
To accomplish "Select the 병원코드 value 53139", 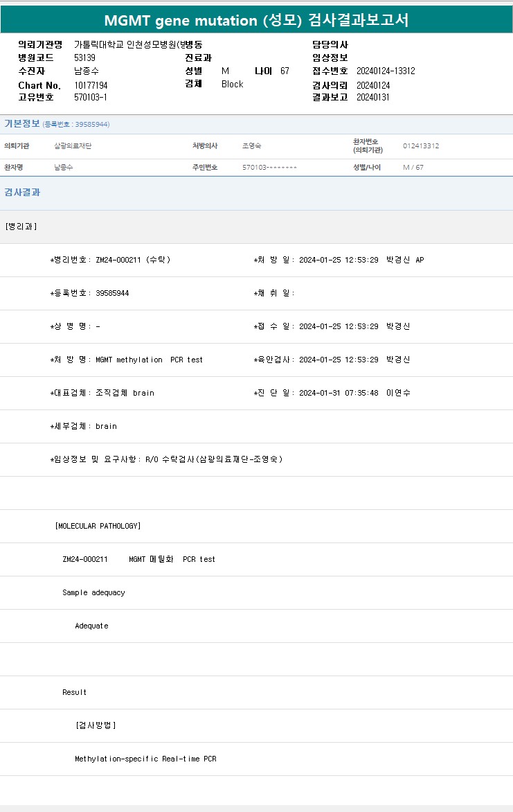I will click(x=85, y=58).
